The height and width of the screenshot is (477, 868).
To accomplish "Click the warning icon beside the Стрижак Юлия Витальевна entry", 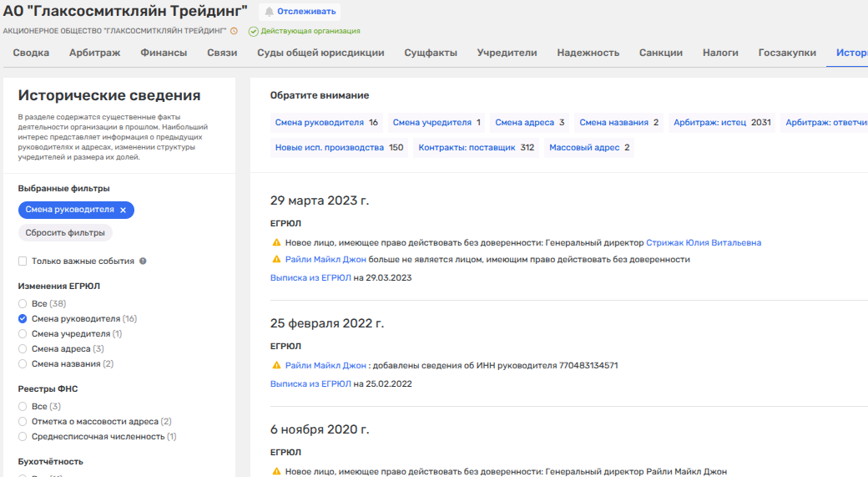I will coord(276,243).
